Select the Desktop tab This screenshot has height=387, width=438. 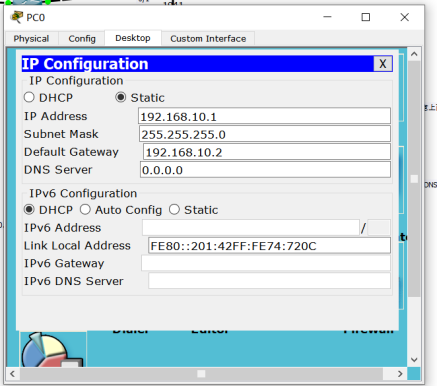[133, 38]
